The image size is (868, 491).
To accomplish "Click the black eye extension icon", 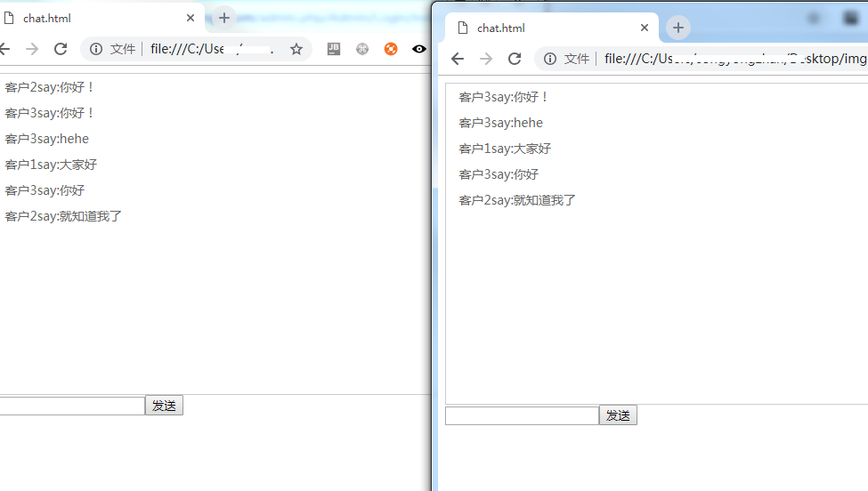I will pos(418,49).
